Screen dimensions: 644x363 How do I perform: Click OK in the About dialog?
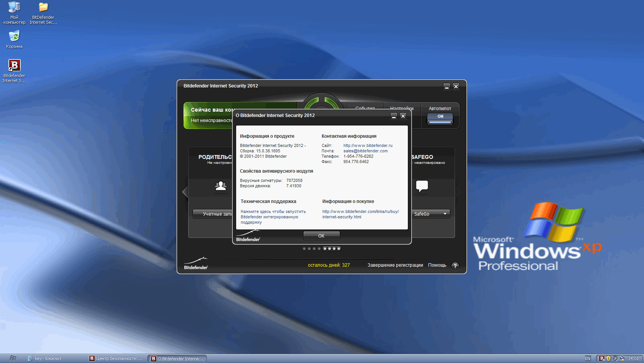coord(321,236)
